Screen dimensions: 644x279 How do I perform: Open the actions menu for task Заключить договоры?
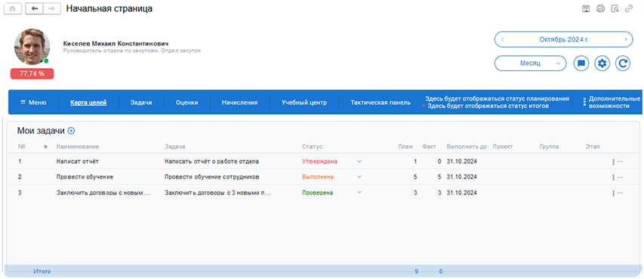pyautogui.click(x=617, y=193)
